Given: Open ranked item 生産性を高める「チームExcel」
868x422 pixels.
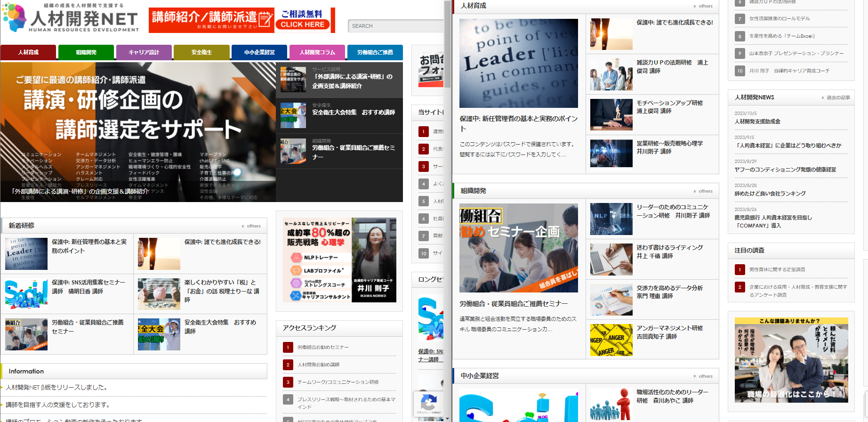Looking at the screenshot, I should [x=782, y=36].
